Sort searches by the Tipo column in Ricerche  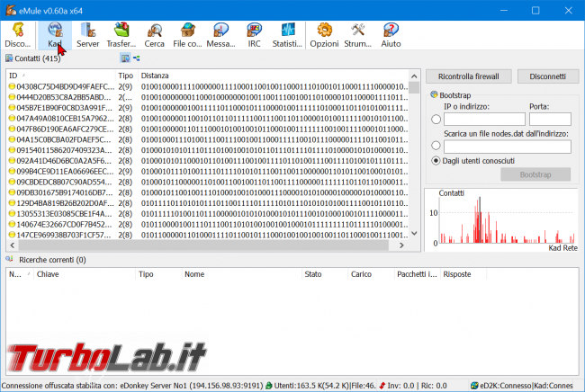pos(158,274)
